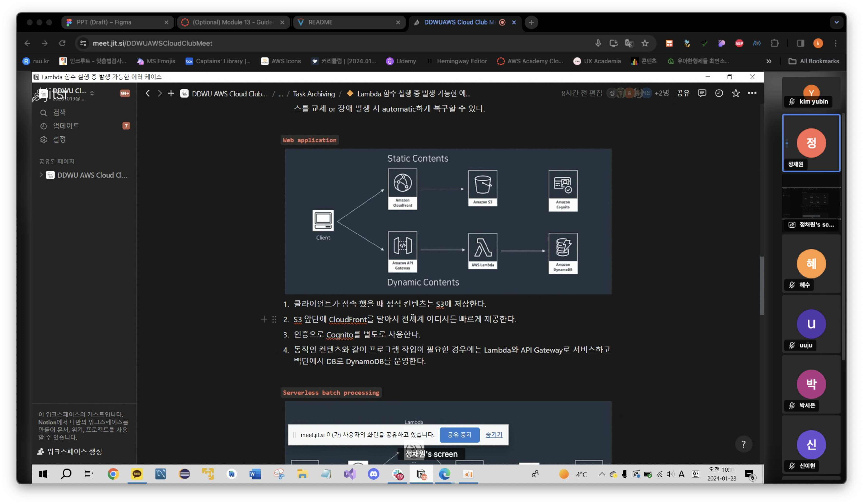Open site information for meet.jit.si
The height and width of the screenshot is (504, 863).
coord(83,43)
